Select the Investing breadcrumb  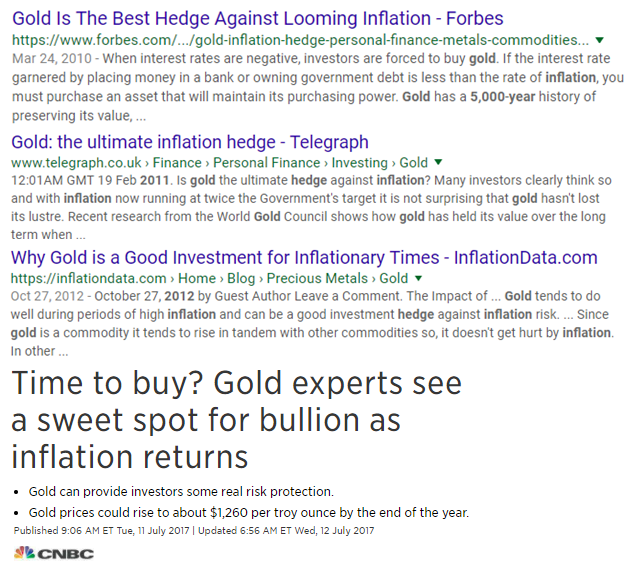(360, 163)
